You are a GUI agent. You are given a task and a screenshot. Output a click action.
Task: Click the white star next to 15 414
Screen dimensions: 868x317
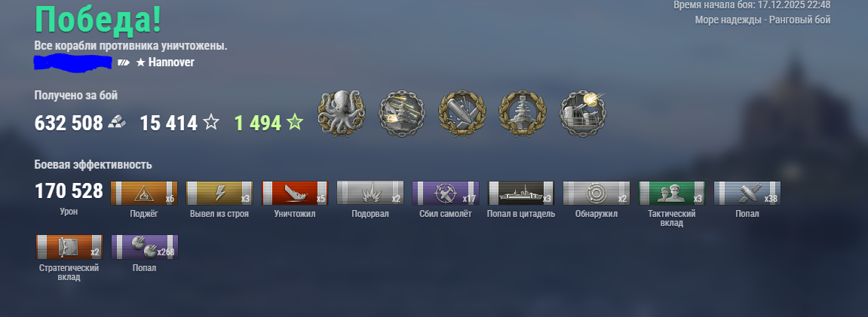(x=211, y=123)
